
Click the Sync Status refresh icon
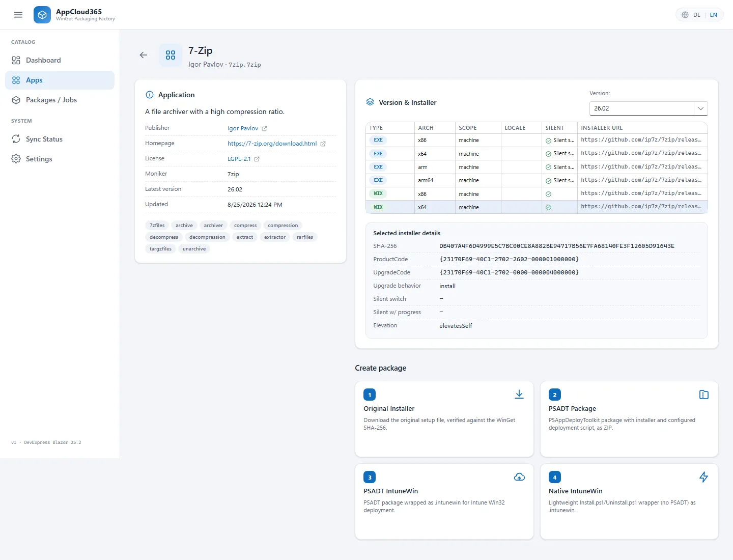pos(16,139)
